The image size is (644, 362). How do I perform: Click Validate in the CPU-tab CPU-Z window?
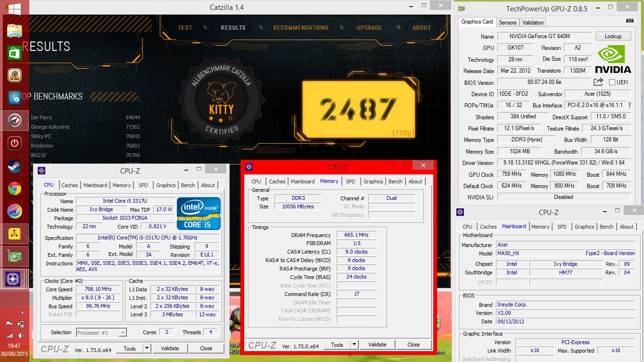click(170, 348)
